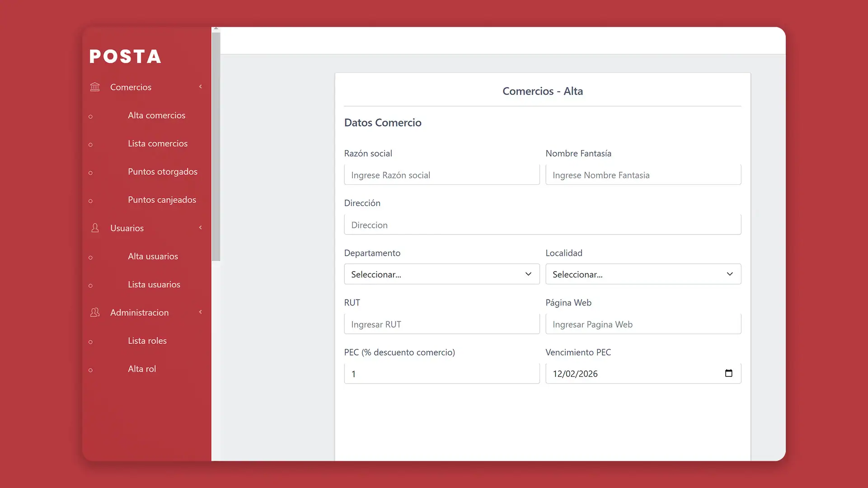Focus the Razón social input field
The width and height of the screenshot is (868, 488).
pos(442,175)
